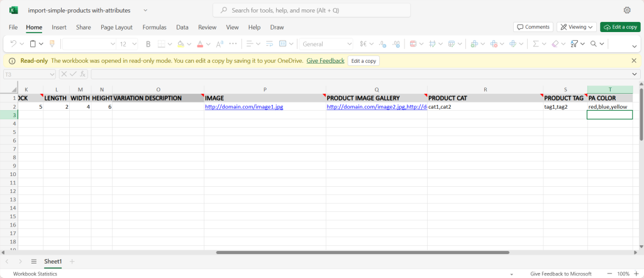Viewport: 644px width, 278px height.
Task: Switch to the Page Layout tab
Action: (x=116, y=27)
